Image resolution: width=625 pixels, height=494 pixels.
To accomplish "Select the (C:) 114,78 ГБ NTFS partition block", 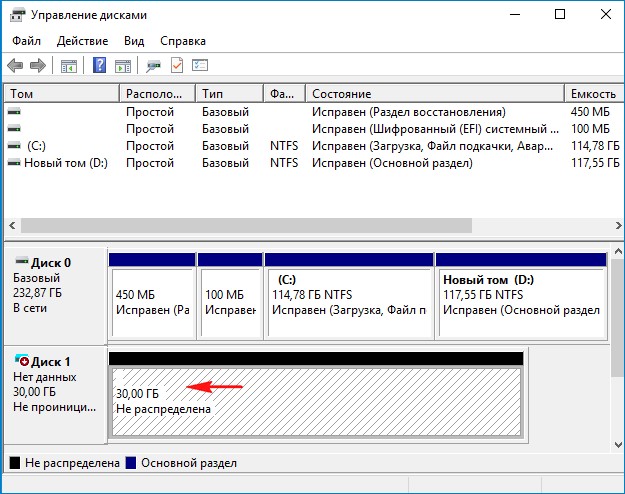I will [x=349, y=296].
